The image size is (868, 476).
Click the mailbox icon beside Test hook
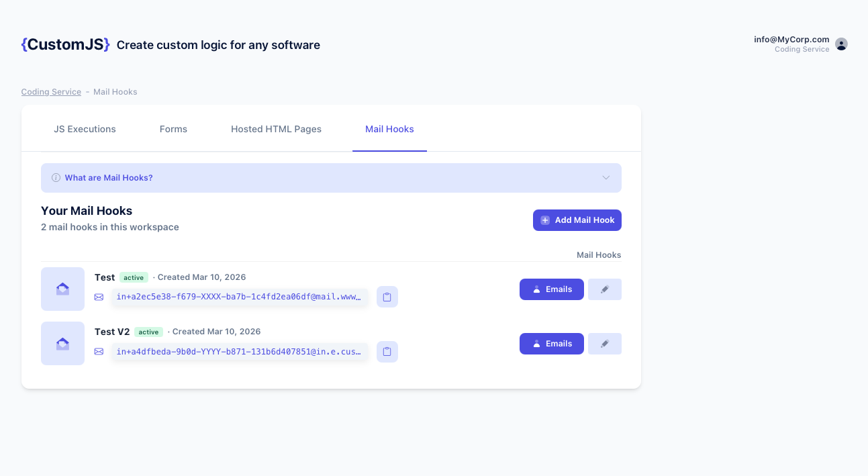(62, 289)
